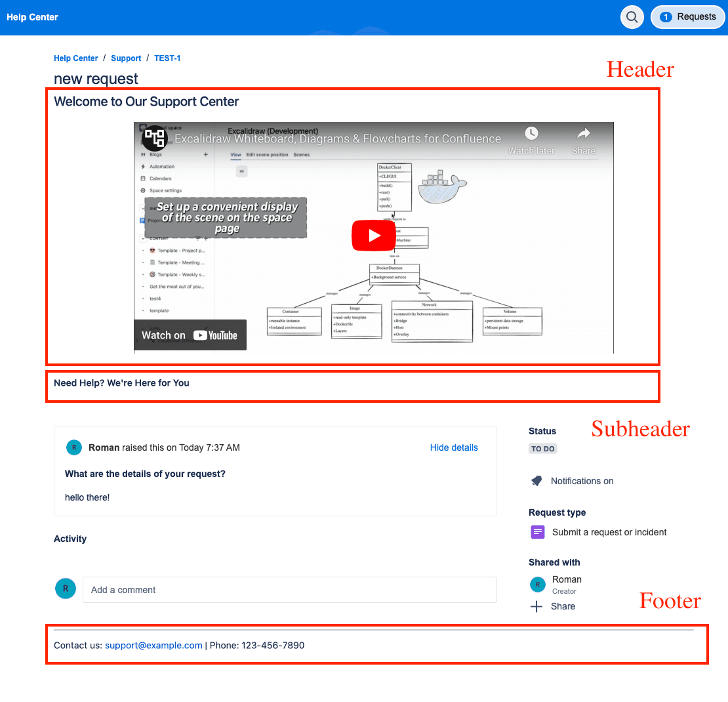Open the Requests button in header
The width and height of the screenshot is (728, 702).
[687, 17]
